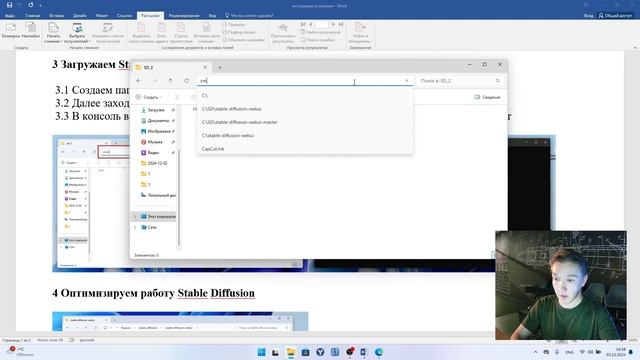Click the 'Поиск в SD_2' search field
The height and width of the screenshot is (360, 640).
[x=460, y=81]
